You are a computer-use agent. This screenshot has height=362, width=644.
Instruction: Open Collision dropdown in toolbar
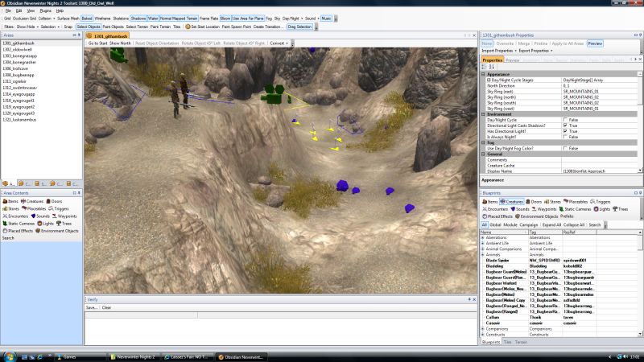tap(47, 19)
